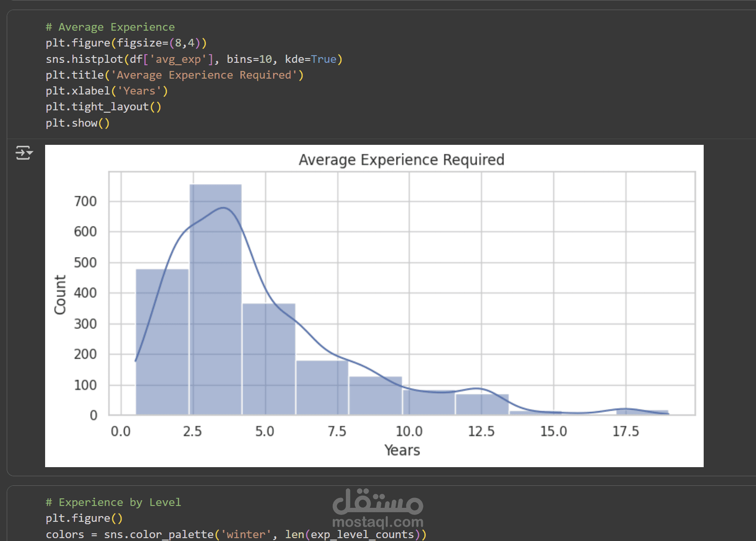756x541 pixels.
Task: Click the mostaql watermark logo
Action: click(x=377, y=502)
